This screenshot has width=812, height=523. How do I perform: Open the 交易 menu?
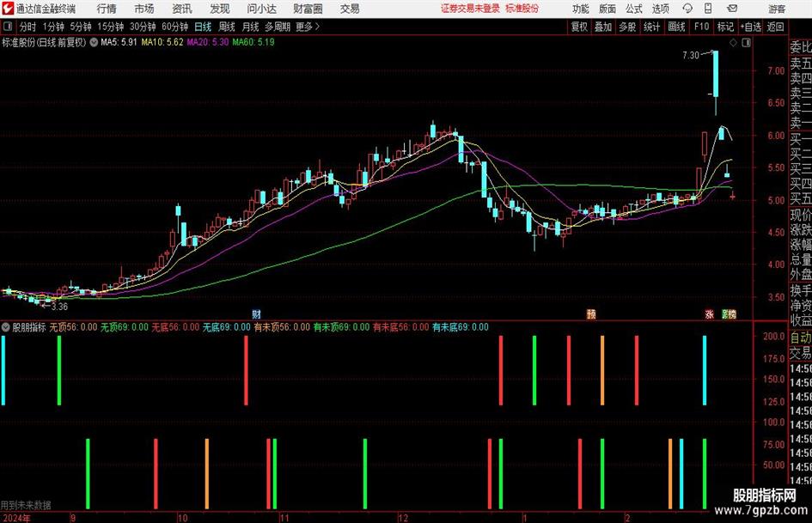pos(350,9)
